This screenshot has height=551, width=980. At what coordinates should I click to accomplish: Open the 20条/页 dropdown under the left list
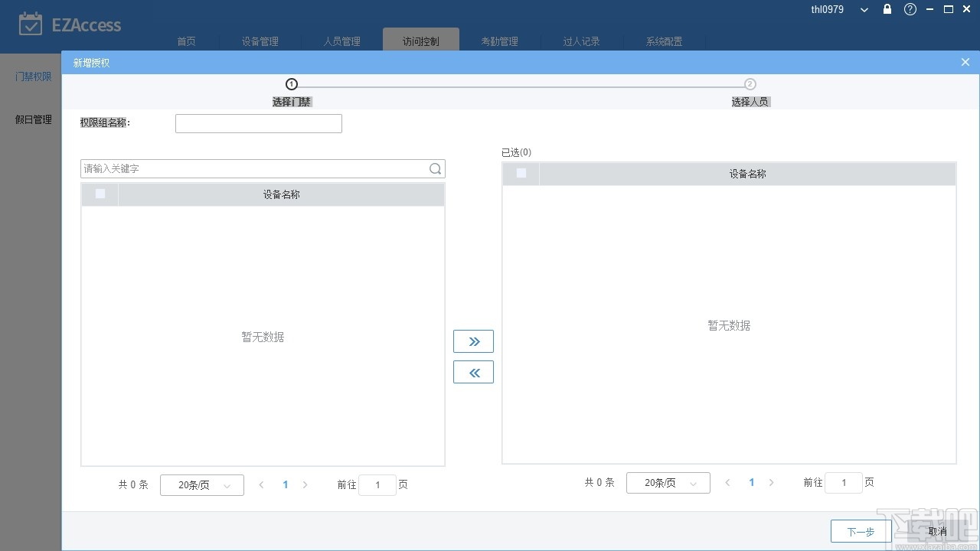point(201,484)
